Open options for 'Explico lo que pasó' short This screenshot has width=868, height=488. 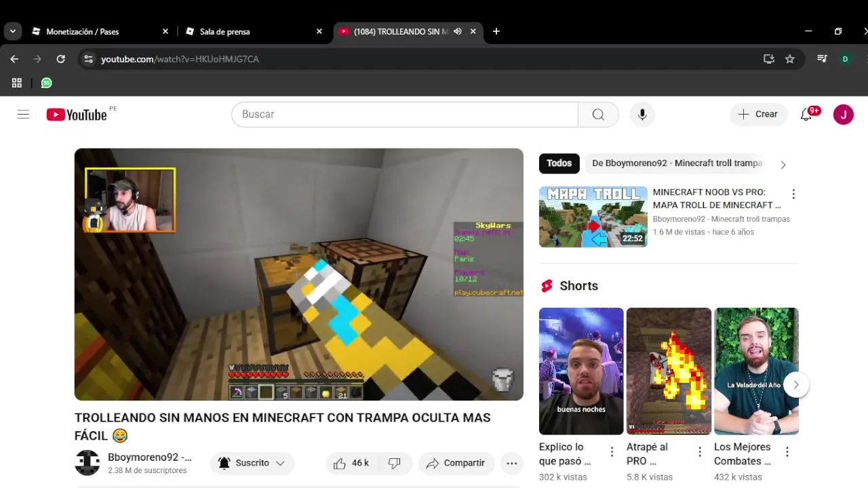click(612, 452)
